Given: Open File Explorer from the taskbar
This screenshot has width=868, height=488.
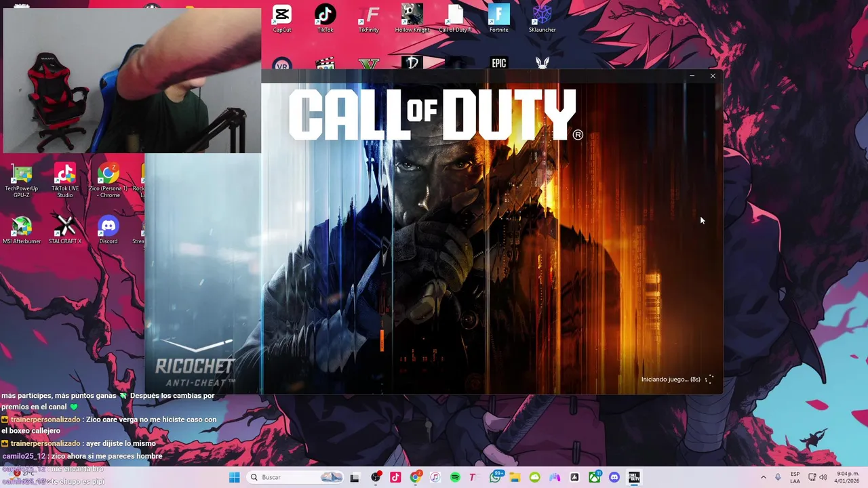Looking at the screenshot, I should [515, 477].
